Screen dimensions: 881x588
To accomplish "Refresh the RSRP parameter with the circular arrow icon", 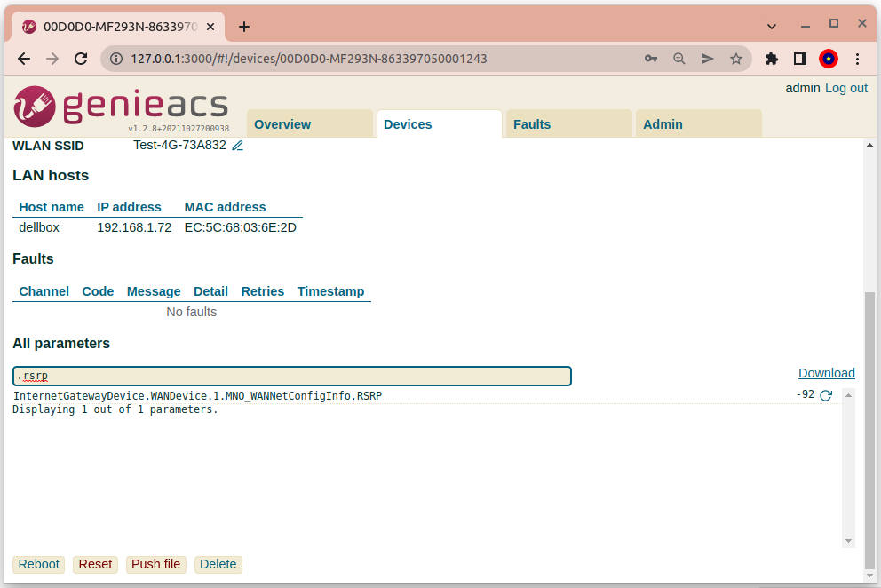I will pos(826,395).
